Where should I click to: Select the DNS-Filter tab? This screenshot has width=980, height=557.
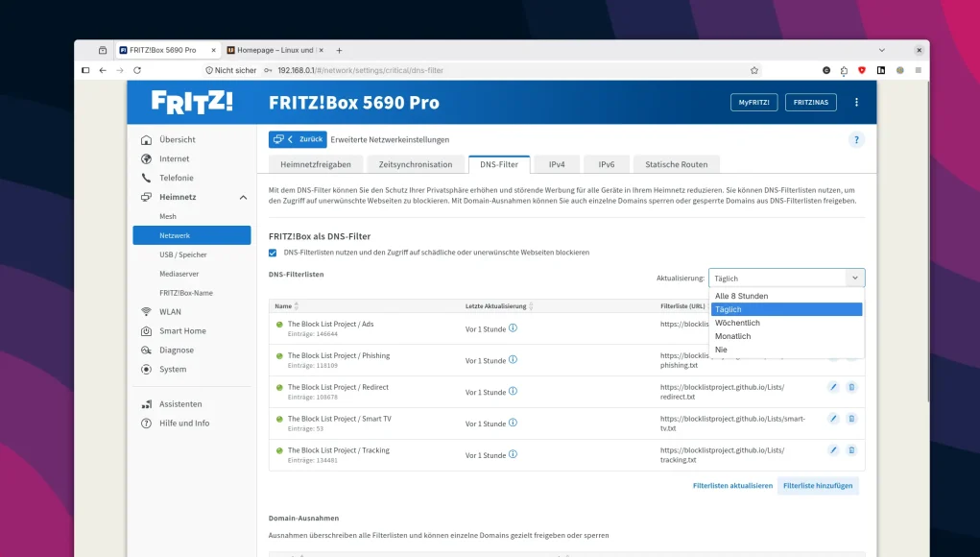click(x=499, y=164)
